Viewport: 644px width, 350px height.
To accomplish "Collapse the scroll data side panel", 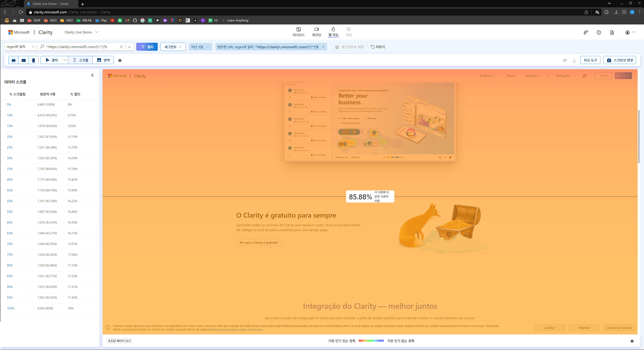I will point(92,75).
